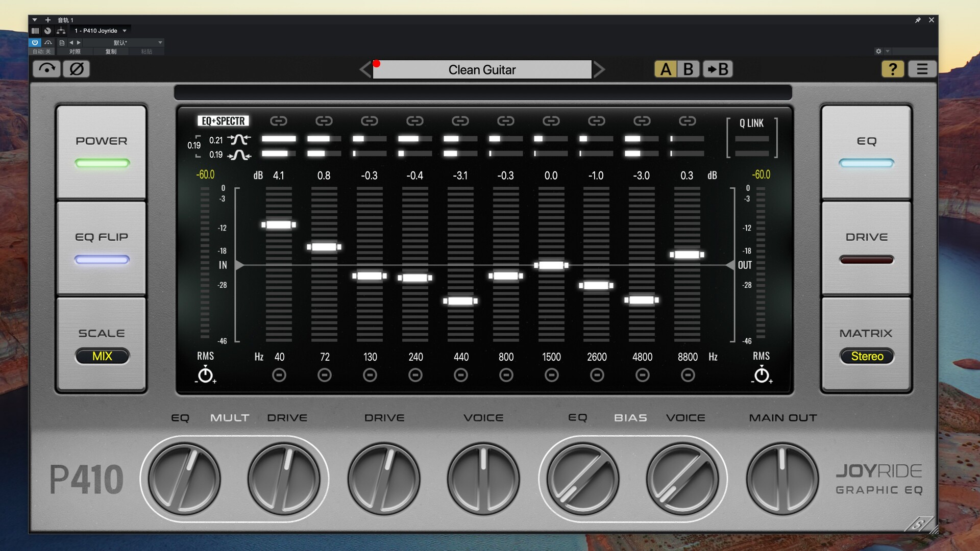Image resolution: width=980 pixels, height=551 pixels.
Task: Open the help question mark button
Action: click(892, 69)
